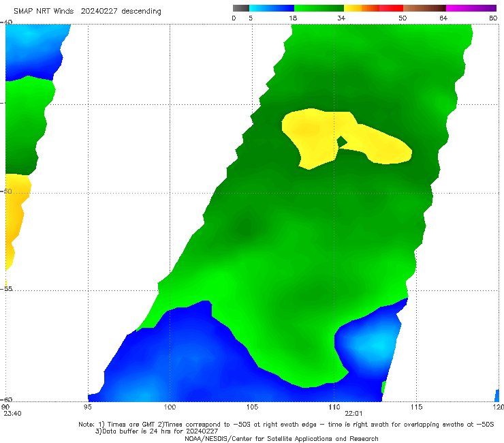Click the "3)Data buffer is 24 hrs" note line
504x443 pixels.
[157, 431]
